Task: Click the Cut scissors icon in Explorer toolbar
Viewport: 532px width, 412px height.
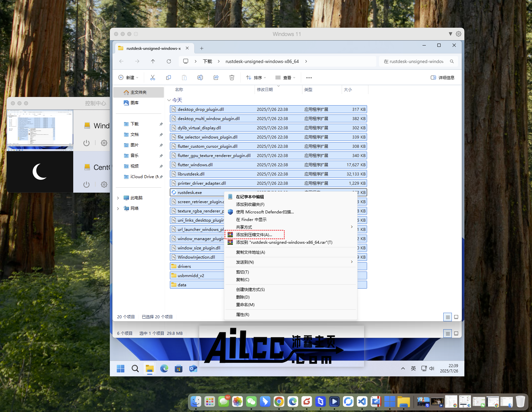Action: pyautogui.click(x=152, y=78)
